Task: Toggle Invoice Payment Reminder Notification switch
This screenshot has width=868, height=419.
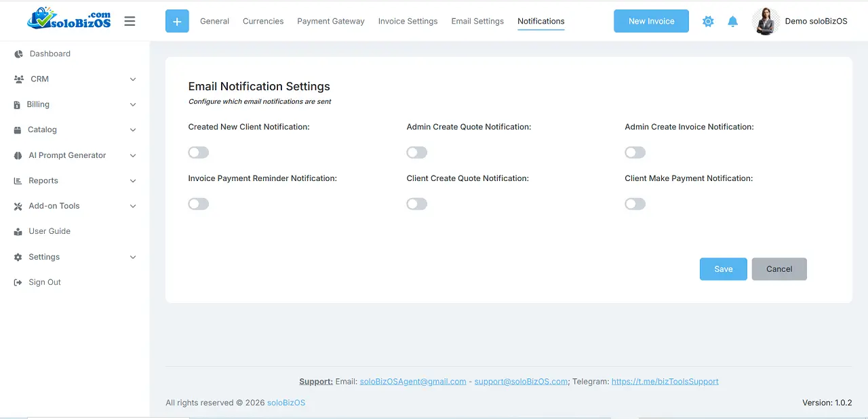Action: tap(199, 204)
